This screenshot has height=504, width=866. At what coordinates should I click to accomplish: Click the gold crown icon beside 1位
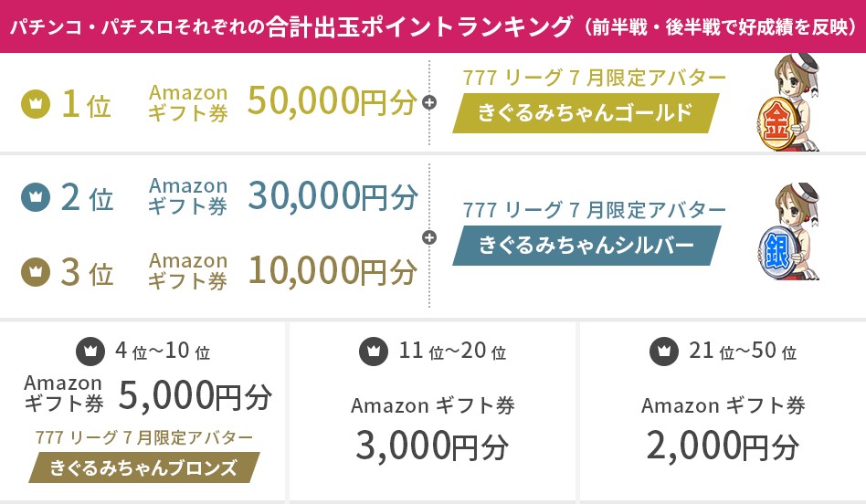[x=36, y=104]
